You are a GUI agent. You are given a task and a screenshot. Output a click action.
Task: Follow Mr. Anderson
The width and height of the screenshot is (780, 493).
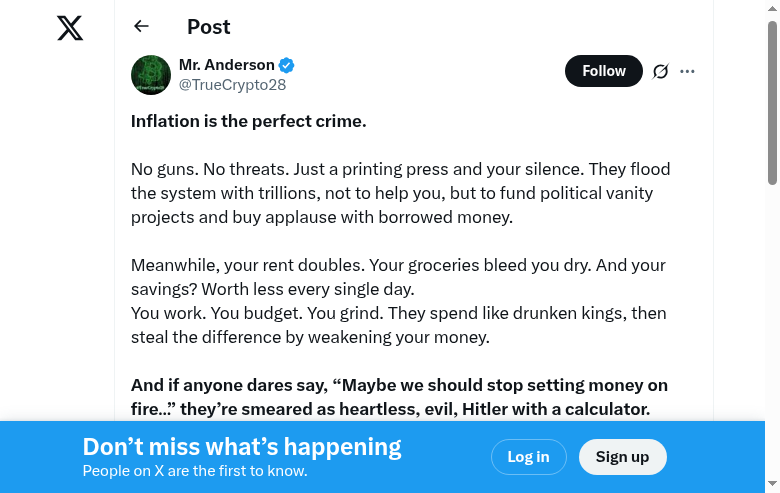[x=603, y=71]
